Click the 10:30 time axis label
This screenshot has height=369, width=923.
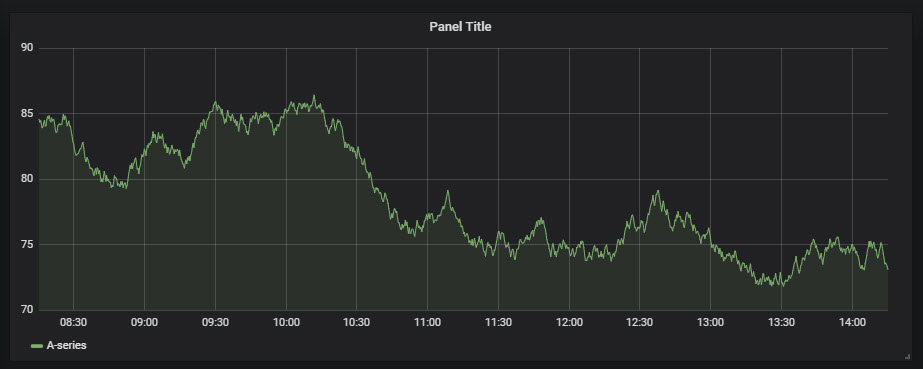point(357,323)
